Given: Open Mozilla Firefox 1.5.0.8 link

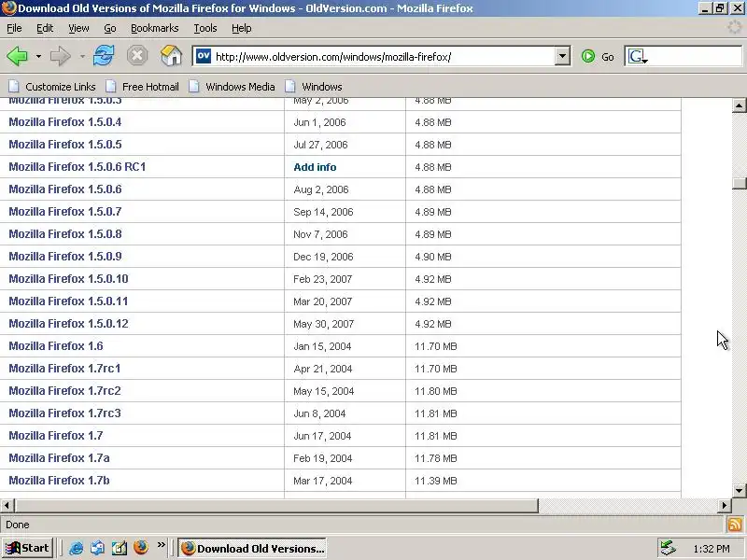Looking at the screenshot, I should (64, 234).
